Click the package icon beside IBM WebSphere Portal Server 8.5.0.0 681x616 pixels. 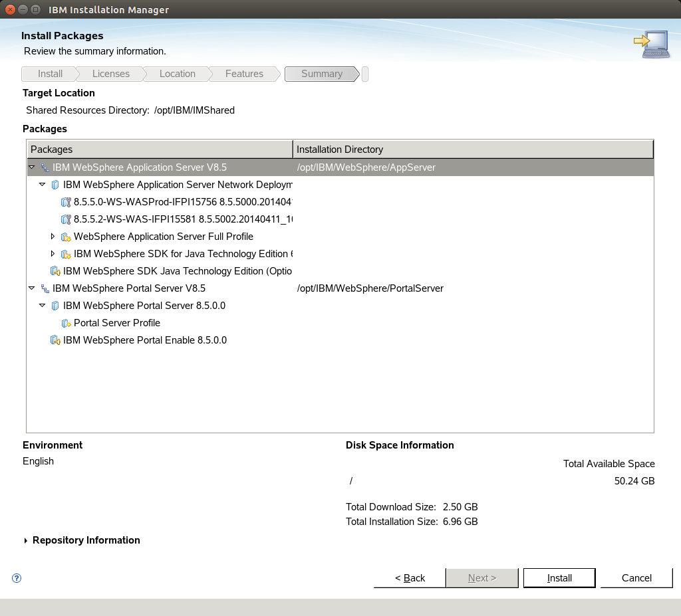[55, 306]
